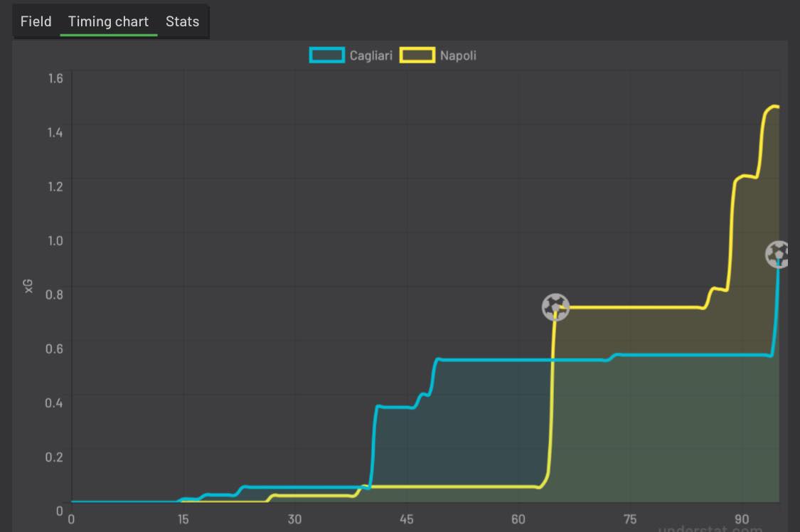Click the xG y-axis title
This screenshot has width=800, height=532.
pyautogui.click(x=28, y=286)
